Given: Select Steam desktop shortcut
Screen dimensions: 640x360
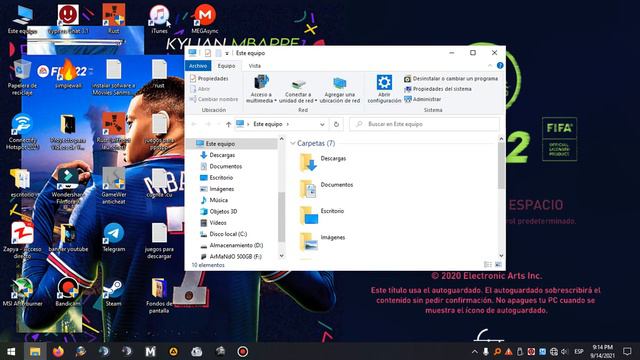Looking at the screenshot, I should coord(113,293).
